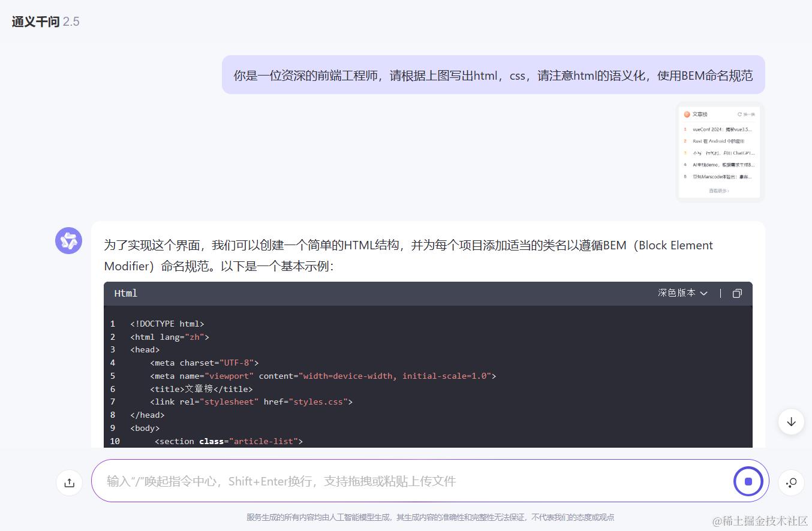Click the 稀土掘金技术社区 watermark text
This screenshot has width=812, height=531.
pyautogui.click(x=759, y=520)
